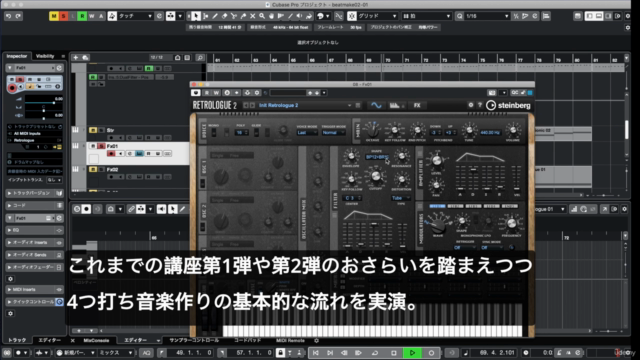Select the Glue tool

click(x=243, y=16)
